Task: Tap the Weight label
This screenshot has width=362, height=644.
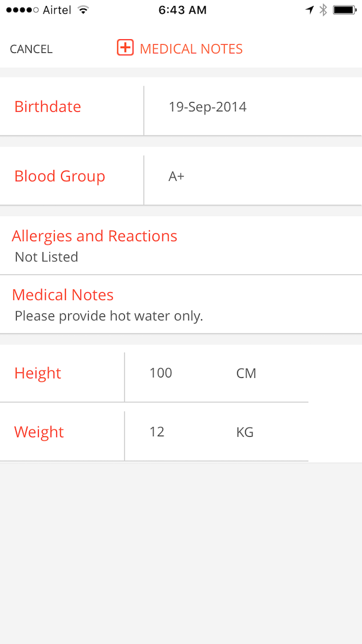Action: tap(39, 432)
